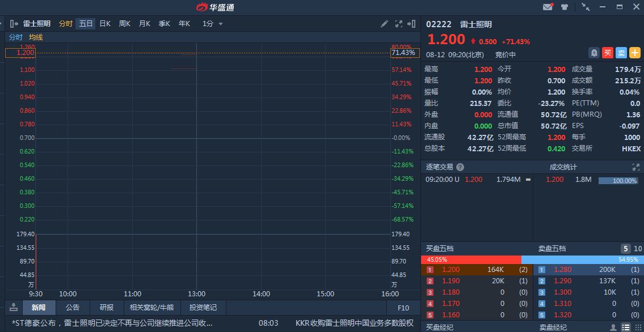Collapse the right quote side panel

click(412, 24)
